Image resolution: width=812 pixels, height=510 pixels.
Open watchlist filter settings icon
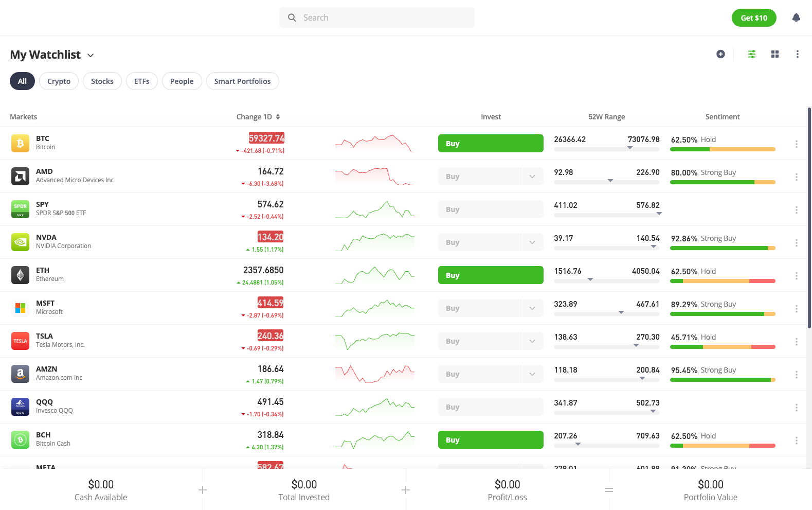751,54
